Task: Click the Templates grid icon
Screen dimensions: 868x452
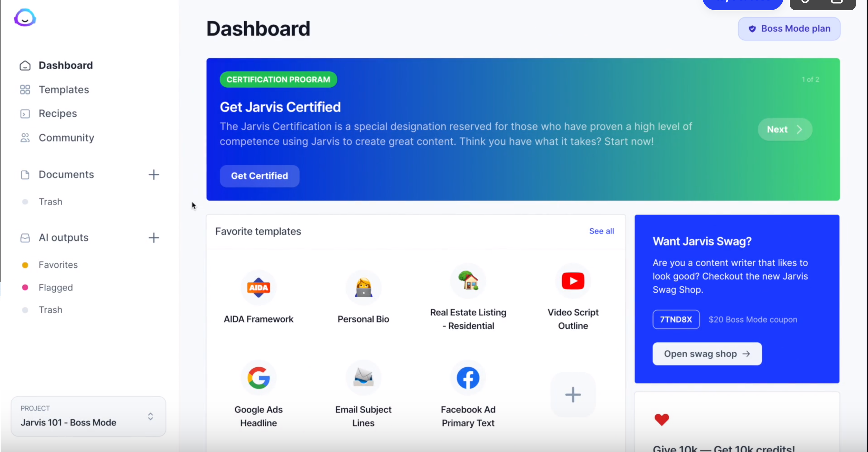Action: coord(25,90)
